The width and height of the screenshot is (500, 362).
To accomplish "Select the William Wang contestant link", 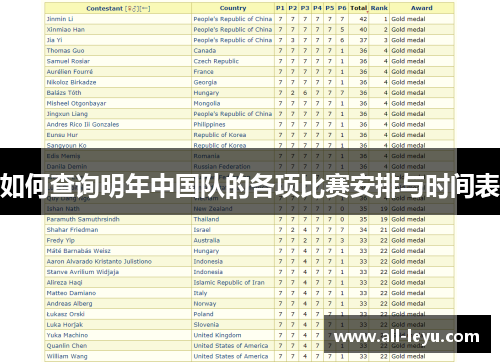I will point(67,356).
